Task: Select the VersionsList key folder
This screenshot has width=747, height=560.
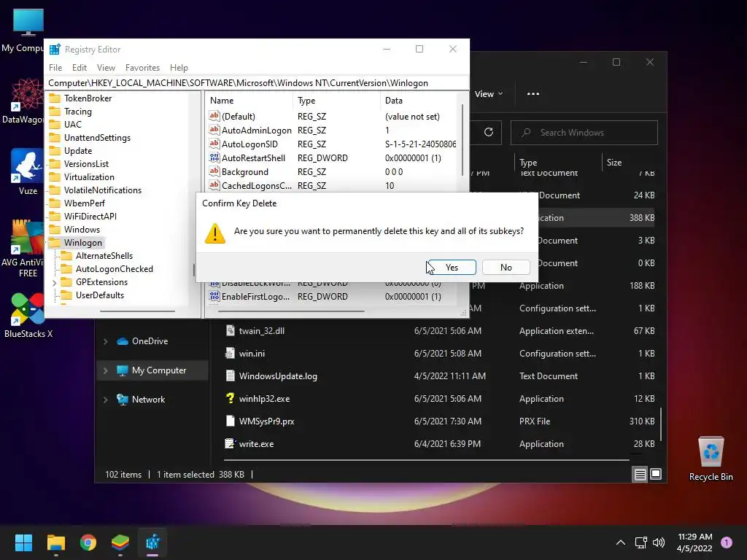Action: (x=86, y=164)
